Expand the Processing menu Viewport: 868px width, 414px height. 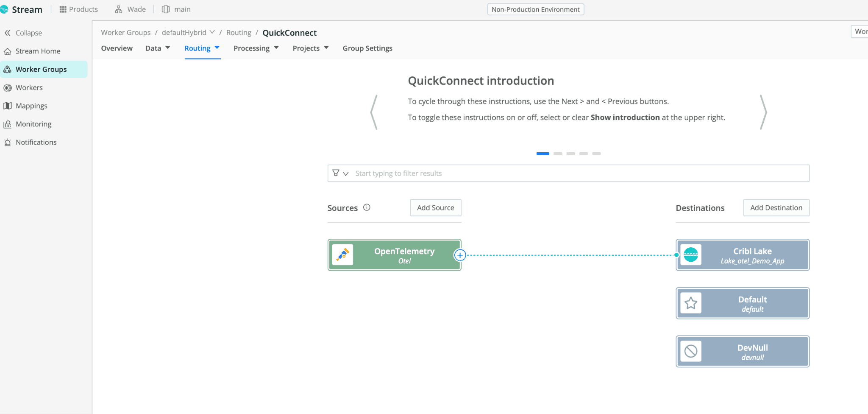tap(256, 48)
